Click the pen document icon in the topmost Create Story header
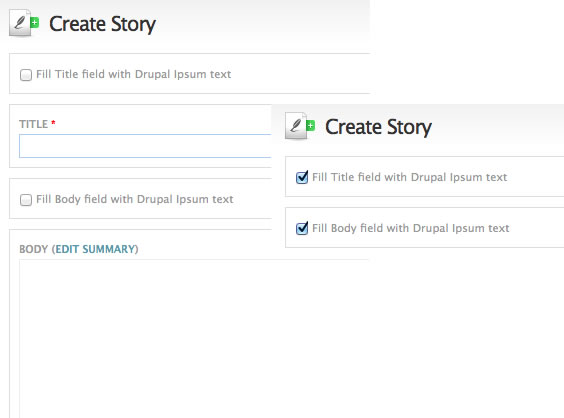 tap(19, 23)
